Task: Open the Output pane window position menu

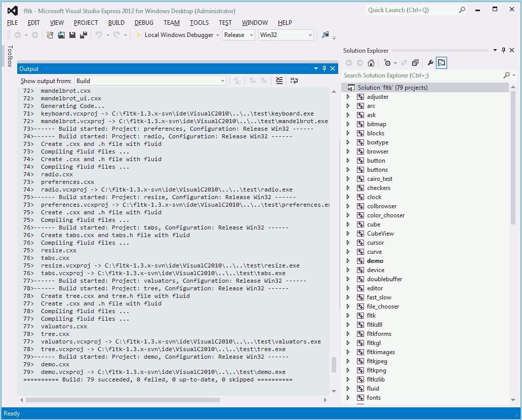Action: (316, 68)
